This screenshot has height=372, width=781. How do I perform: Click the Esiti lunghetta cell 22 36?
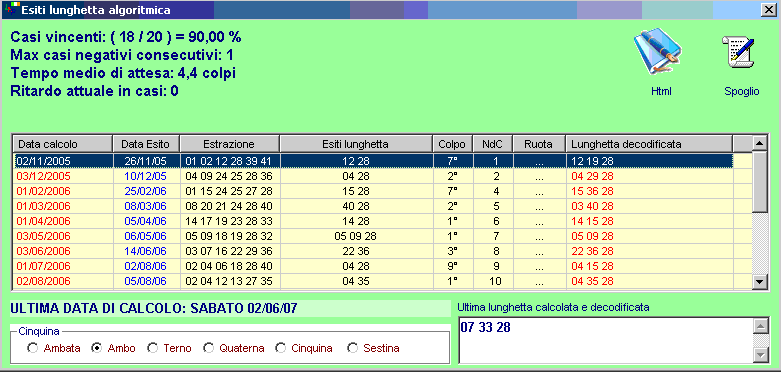tap(356, 251)
